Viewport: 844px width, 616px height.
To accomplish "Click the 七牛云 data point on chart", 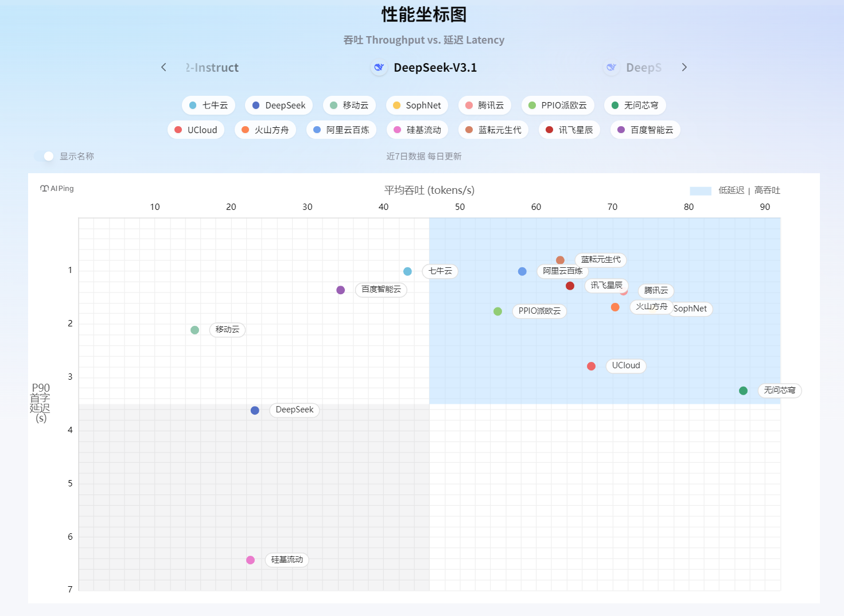I will tap(407, 271).
